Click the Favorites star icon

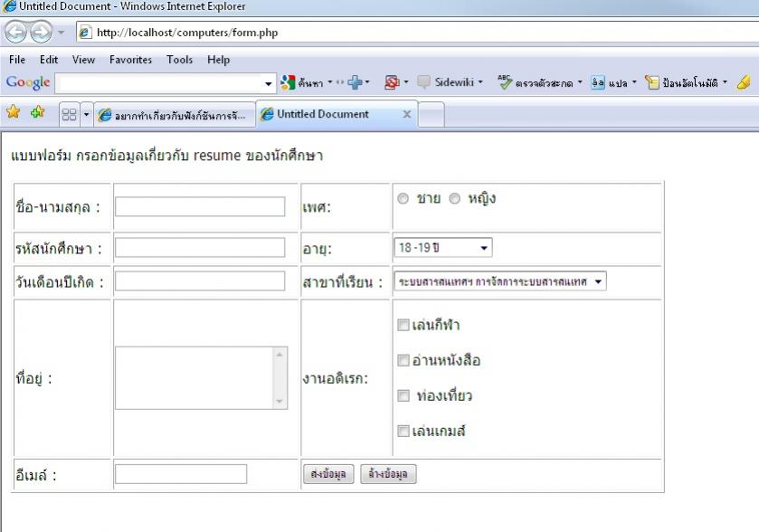coord(14,112)
